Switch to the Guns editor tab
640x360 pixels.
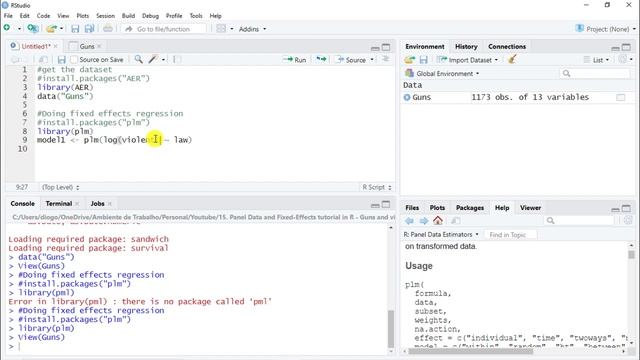click(x=87, y=47)
